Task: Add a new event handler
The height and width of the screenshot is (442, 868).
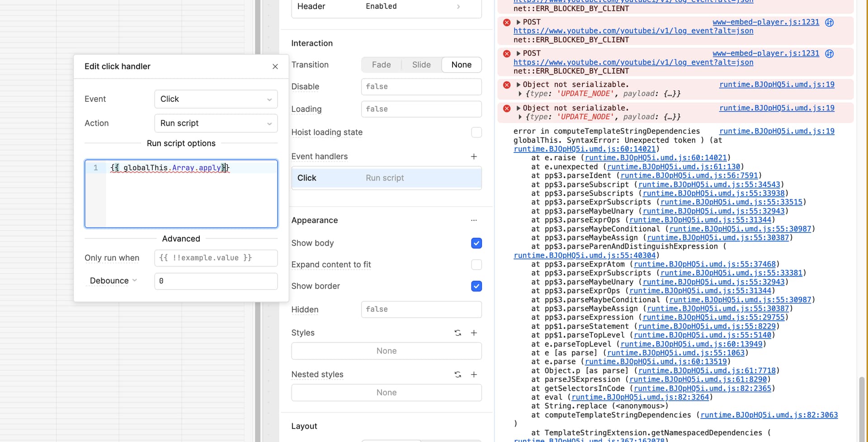Action: click(474, 157)
